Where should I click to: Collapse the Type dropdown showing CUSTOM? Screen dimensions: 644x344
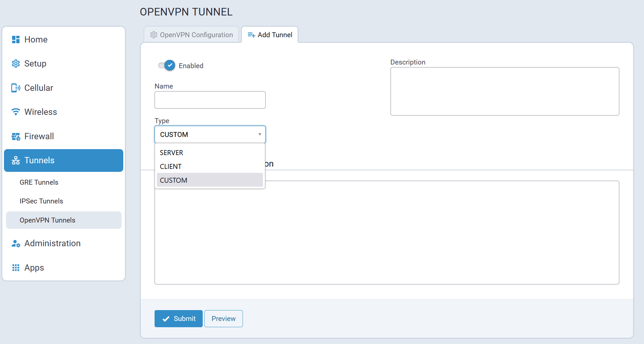tap(210, 134)
